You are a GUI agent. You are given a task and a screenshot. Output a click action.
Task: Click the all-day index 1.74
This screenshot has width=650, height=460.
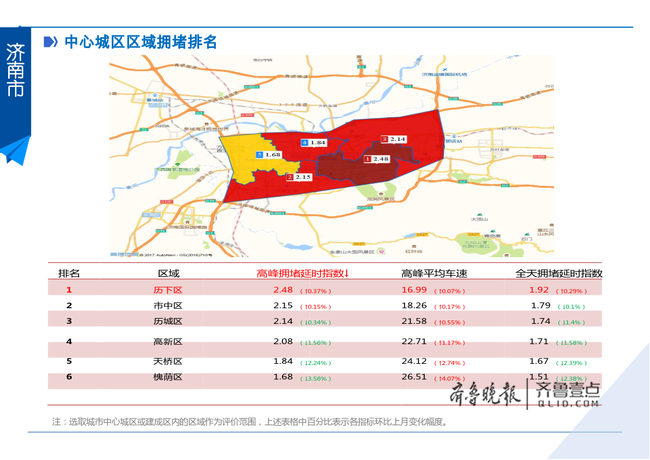pyautogui.click(x=541, y=321)
